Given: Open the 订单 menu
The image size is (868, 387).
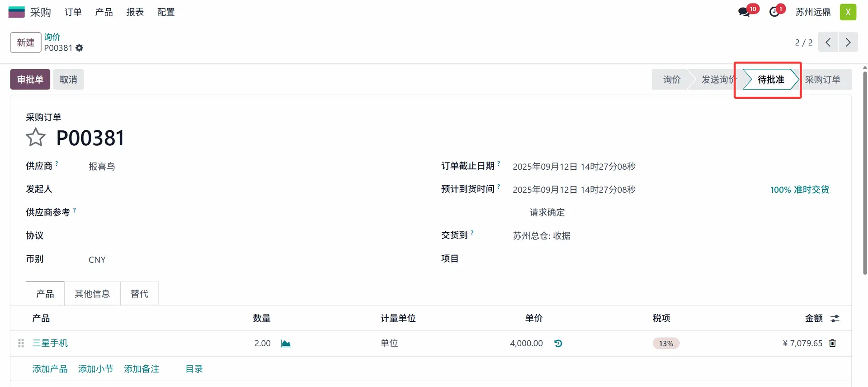Looking at the screenshot, I should [x=73, y=12].
